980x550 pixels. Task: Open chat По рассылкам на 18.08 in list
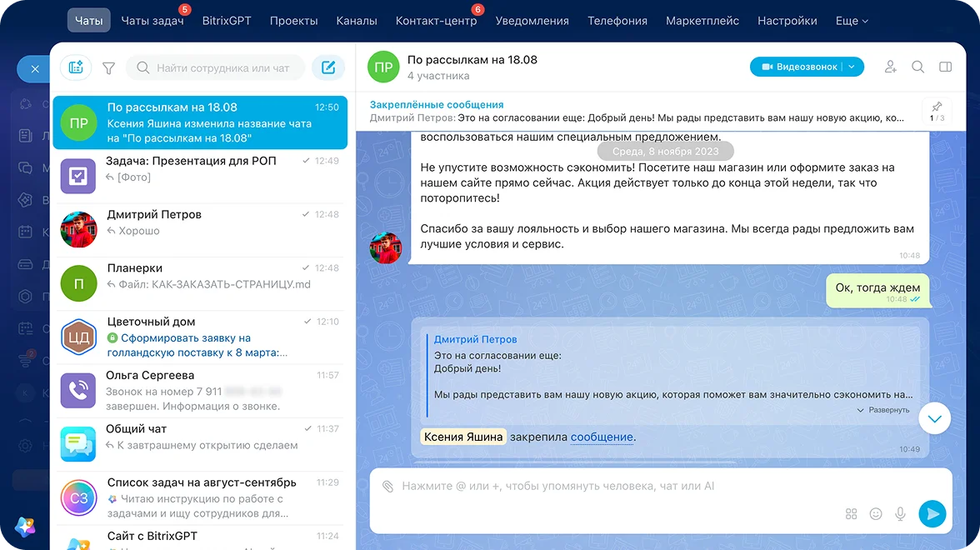(200, 122)
